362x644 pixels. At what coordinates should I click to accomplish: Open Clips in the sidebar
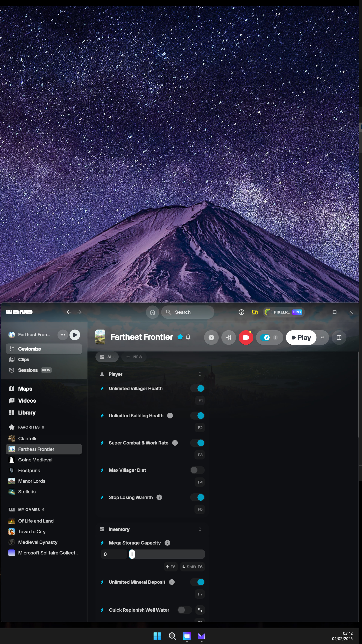coord(24,359)
